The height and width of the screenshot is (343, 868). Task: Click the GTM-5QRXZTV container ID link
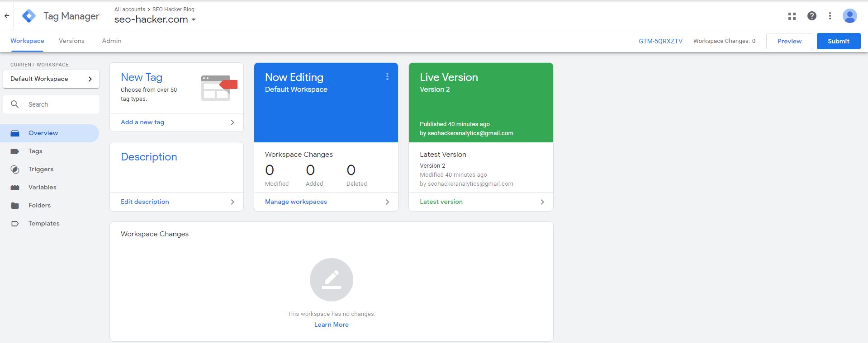pyautogui.click(x=660, y=41)
